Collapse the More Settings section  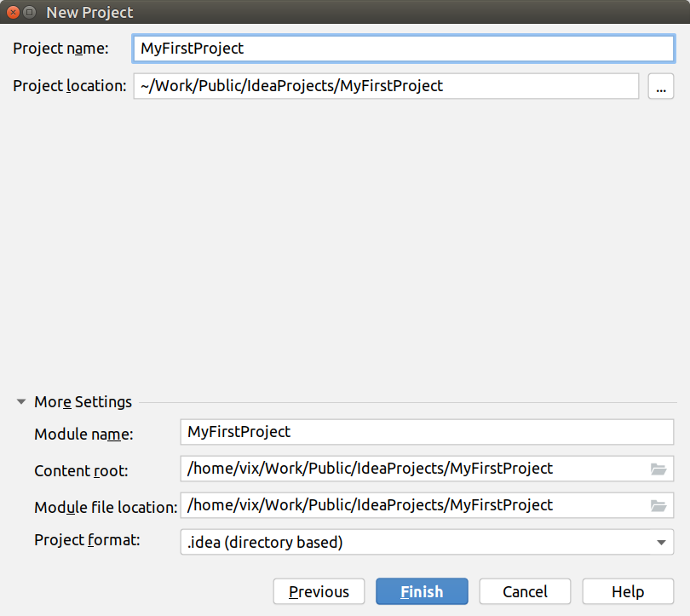(x=20, y=402)
